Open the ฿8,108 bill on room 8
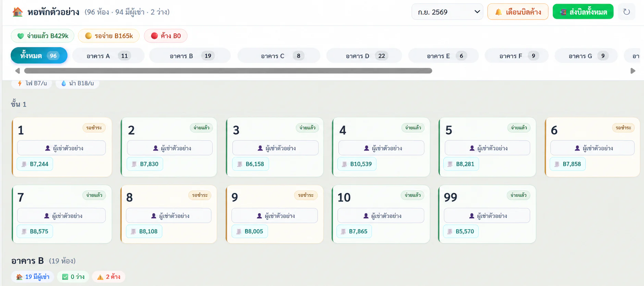Image resolution: width=644 pixels, height=286 pixels. coord(144,231)
